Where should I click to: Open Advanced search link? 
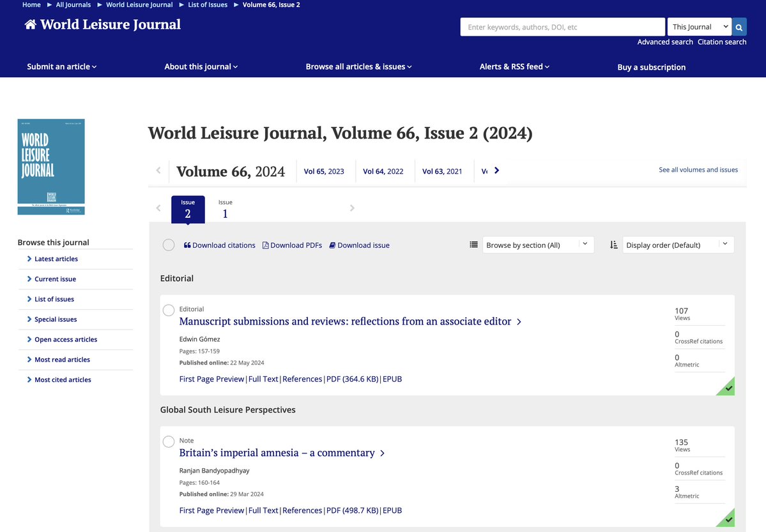(665, 42)
